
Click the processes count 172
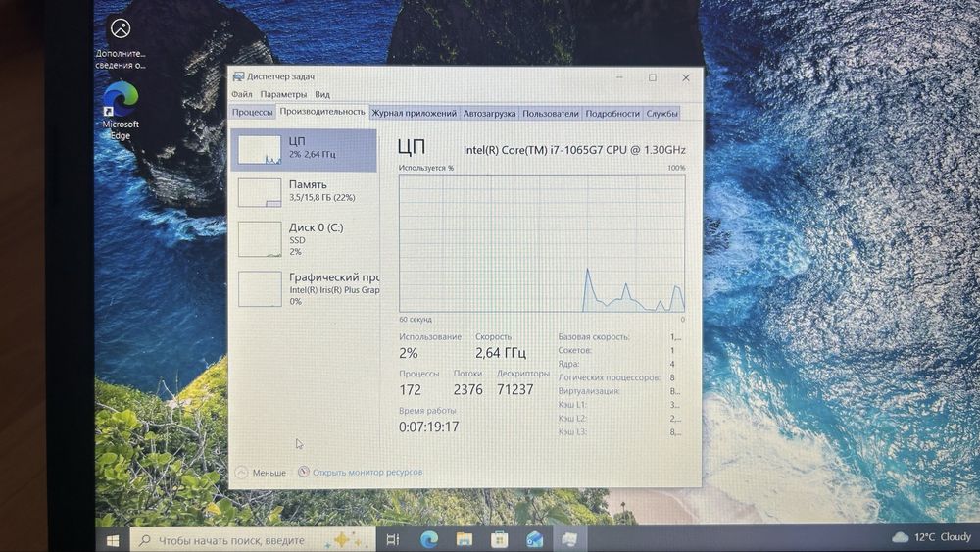410,389
